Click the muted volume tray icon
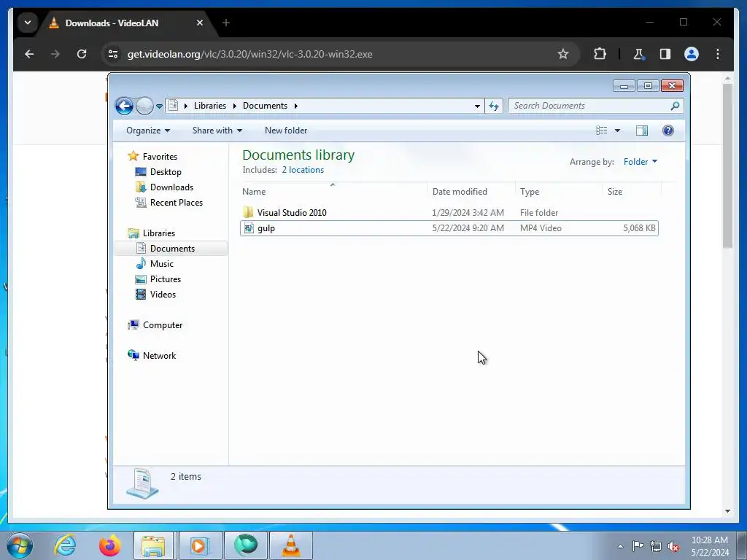747x560 pixels. (x=673, y=546)
